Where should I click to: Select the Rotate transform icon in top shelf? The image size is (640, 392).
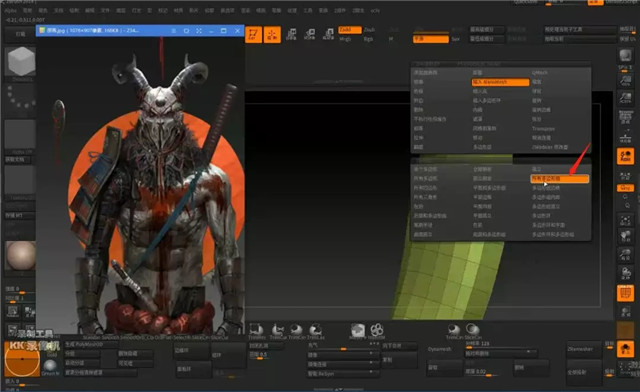[328, 34]
